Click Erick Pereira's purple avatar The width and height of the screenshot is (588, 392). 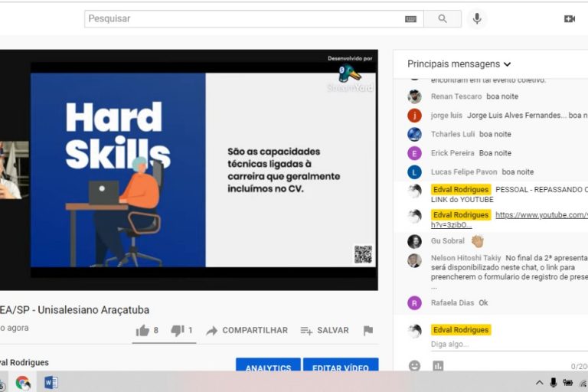click(414, 153)
